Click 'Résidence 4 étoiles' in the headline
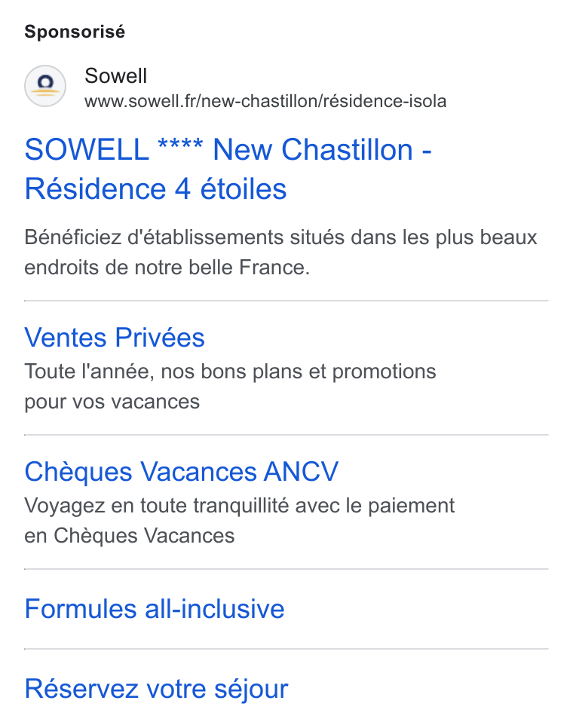The width and height of the screenshot is (573, 728). [155, 189]
